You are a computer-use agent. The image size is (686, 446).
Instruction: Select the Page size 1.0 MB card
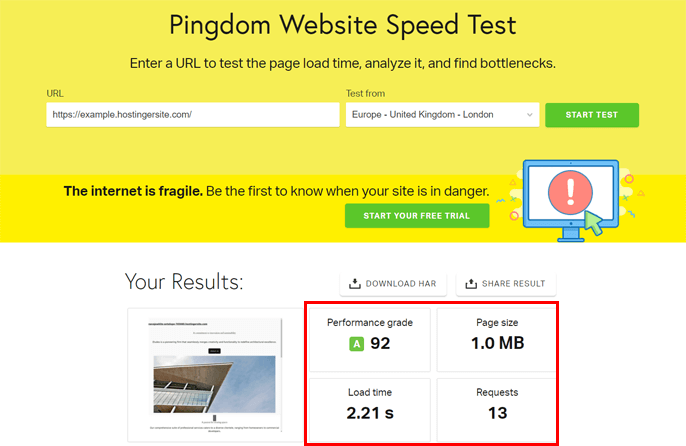pos(497,340)
